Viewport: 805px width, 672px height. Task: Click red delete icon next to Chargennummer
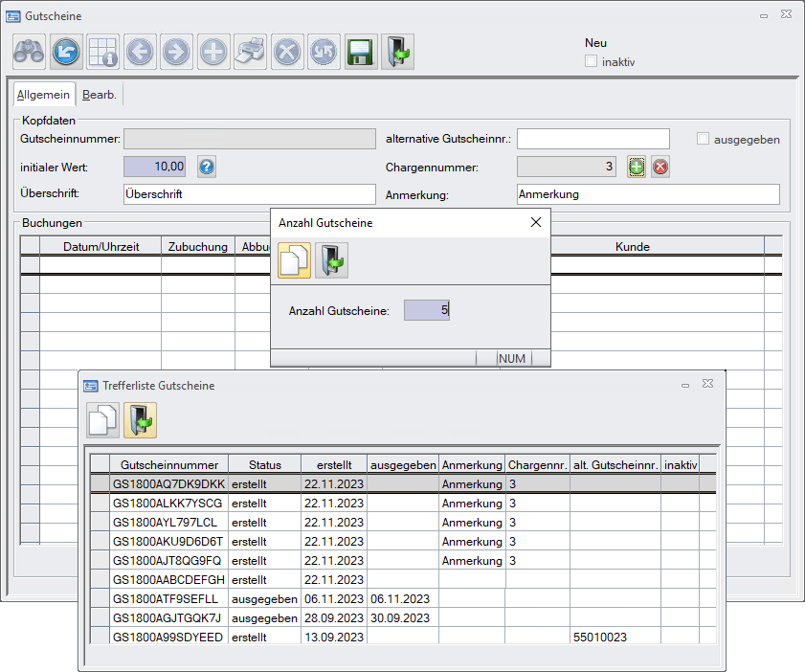[x=660, y=167]
